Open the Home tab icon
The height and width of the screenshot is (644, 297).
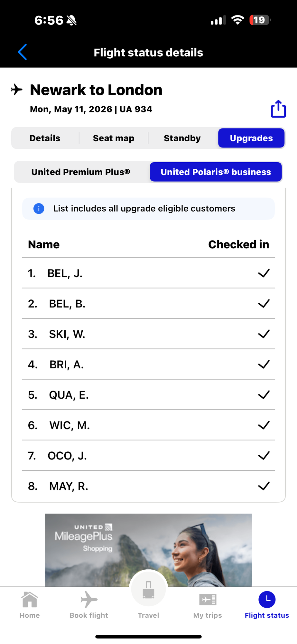(30, 600)
